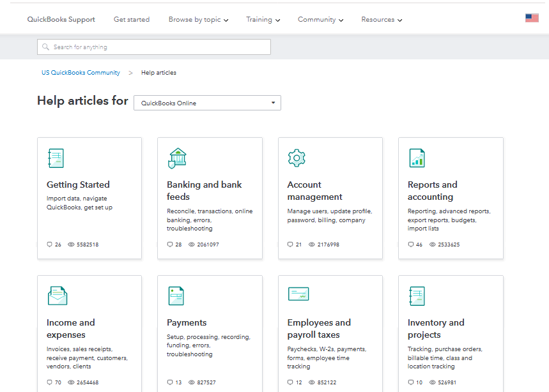Go to QuickBooks Support home
549x392 pixels.
[x=61, y=20]
